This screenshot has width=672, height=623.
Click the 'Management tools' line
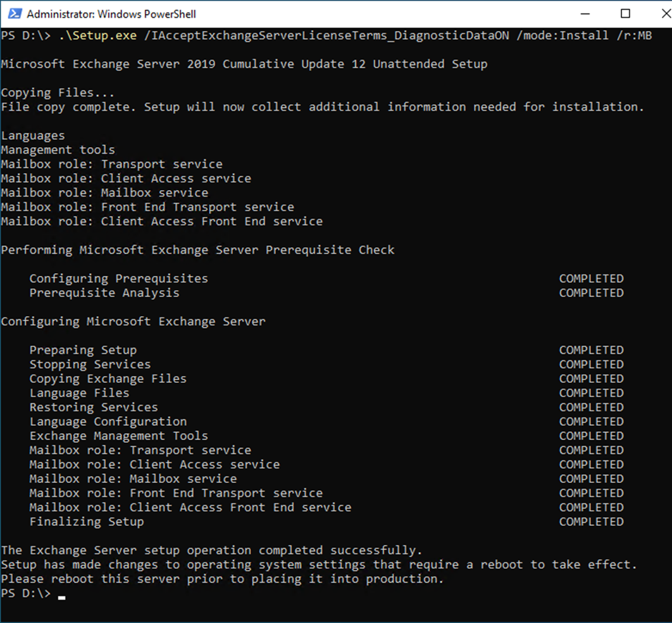pos(58,150)
